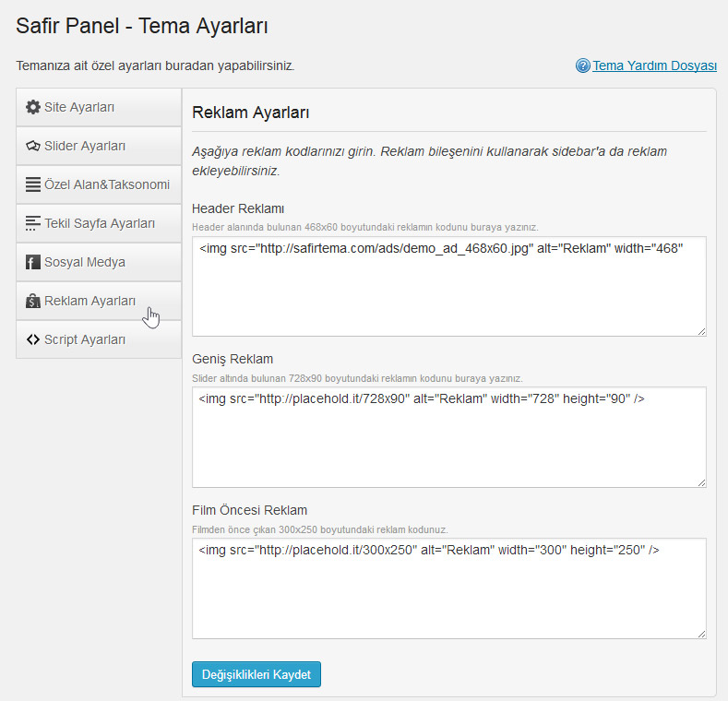Select the Özel Alan&Taksonomi tab
This screenshot has height=701, width=728.
(x=99, y=184)
